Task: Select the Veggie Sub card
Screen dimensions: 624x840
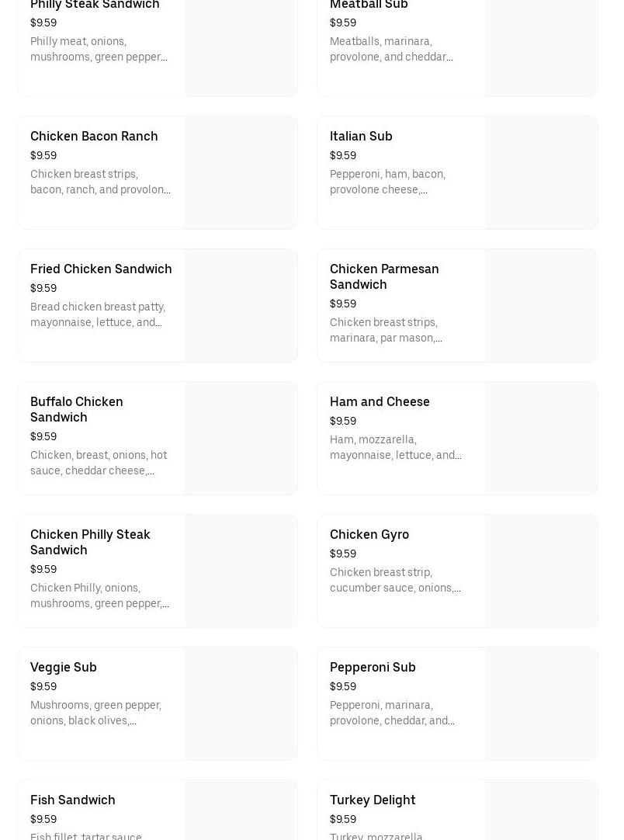Action: pos(158,704)
